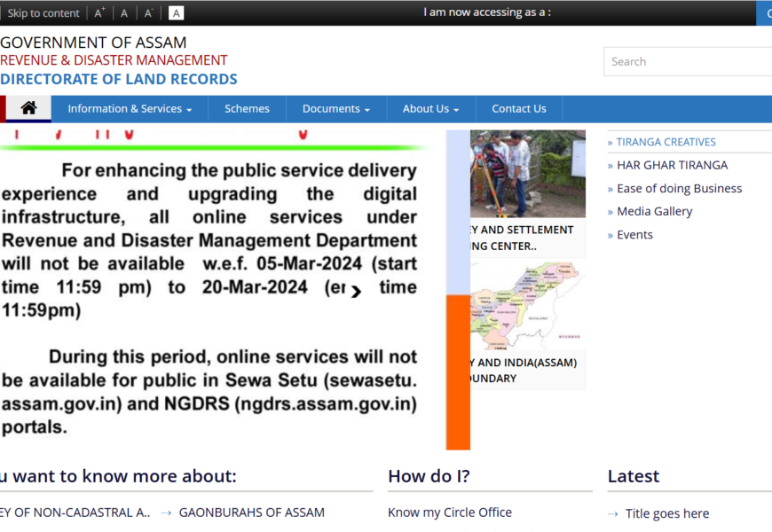Click the AND SETTLEMENT ... CENTER caption

click(x=523, y=238)
